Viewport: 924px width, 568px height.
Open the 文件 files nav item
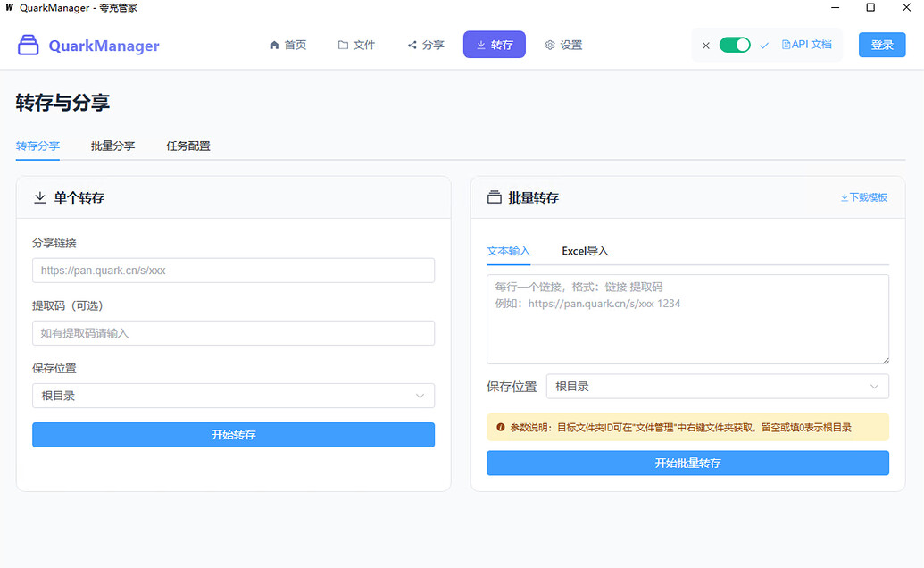pyautogui.click(x=356, y=45)
